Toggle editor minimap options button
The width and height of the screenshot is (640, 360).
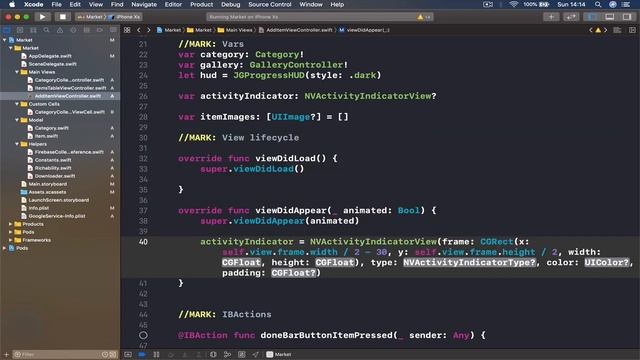point(617,30)
